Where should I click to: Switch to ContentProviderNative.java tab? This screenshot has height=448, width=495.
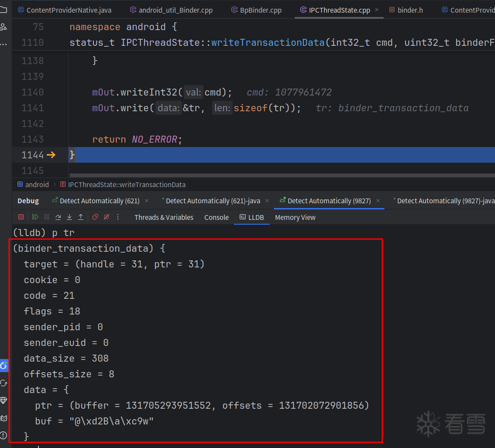65,10
